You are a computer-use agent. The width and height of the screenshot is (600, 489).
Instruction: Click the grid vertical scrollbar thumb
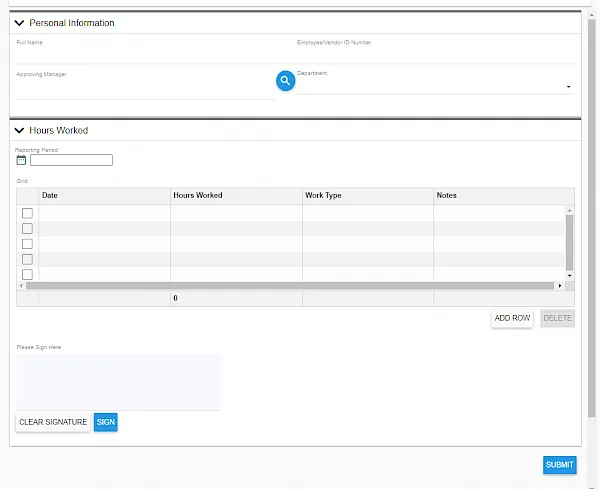[x=569, y=243]
